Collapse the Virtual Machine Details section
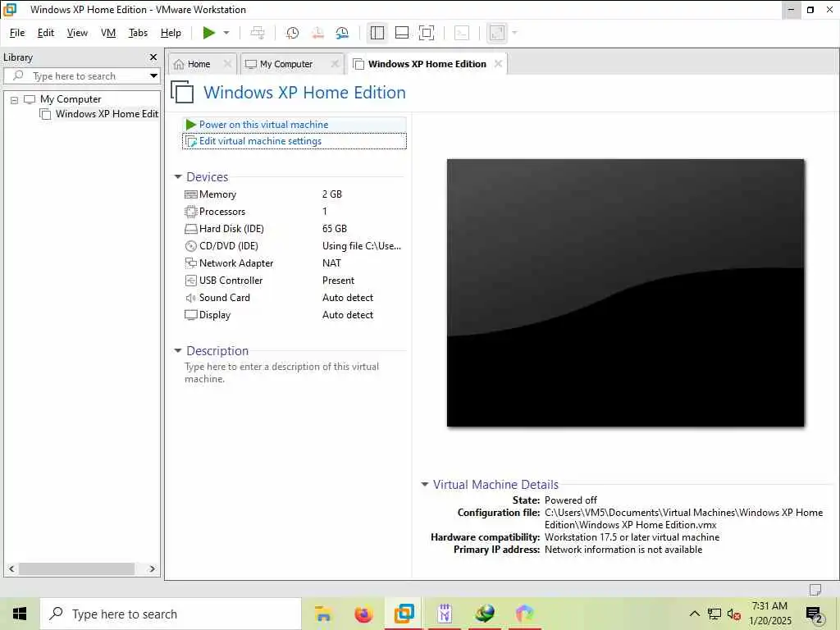The height and width of the screenshot is (630, 840). click(424, 484)
